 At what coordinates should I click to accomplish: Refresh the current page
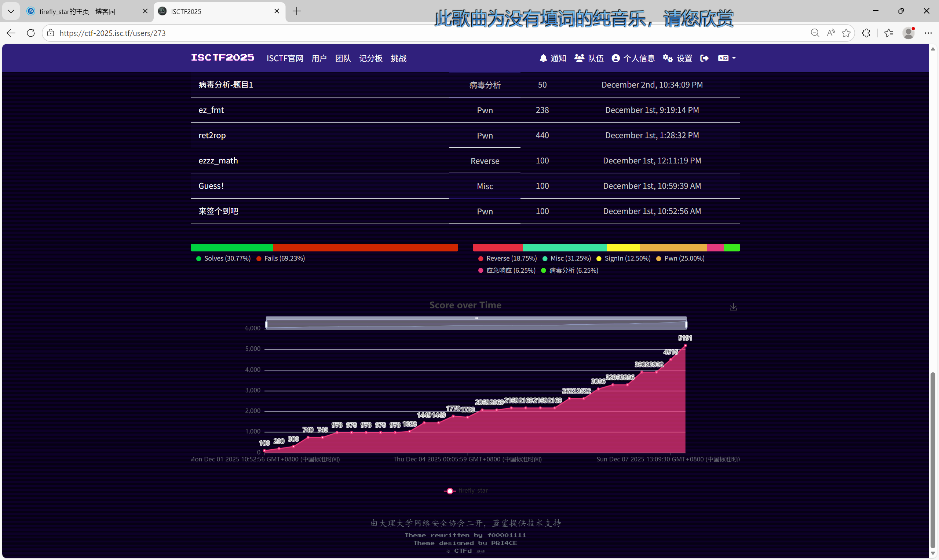click(31, 33)
